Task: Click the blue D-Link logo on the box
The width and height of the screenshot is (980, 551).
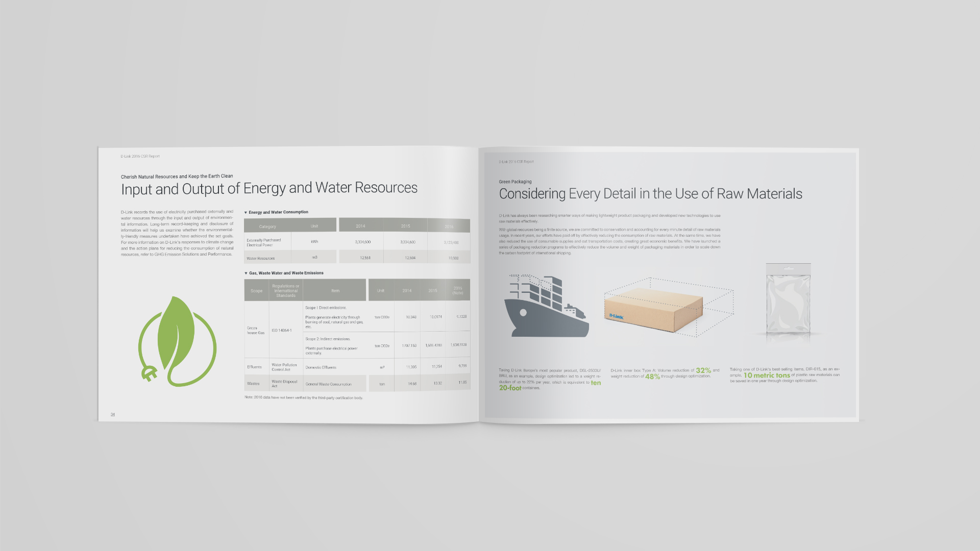Action: point(617,316)
